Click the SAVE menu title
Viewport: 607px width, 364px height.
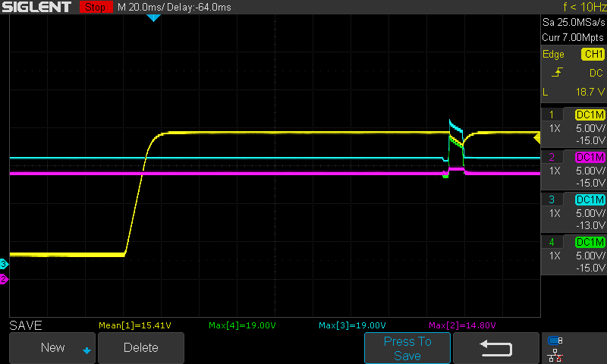coord(26,325)
